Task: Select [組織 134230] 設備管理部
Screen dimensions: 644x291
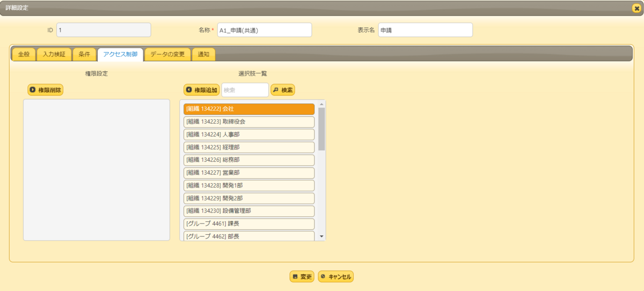Action: (249, 211)
